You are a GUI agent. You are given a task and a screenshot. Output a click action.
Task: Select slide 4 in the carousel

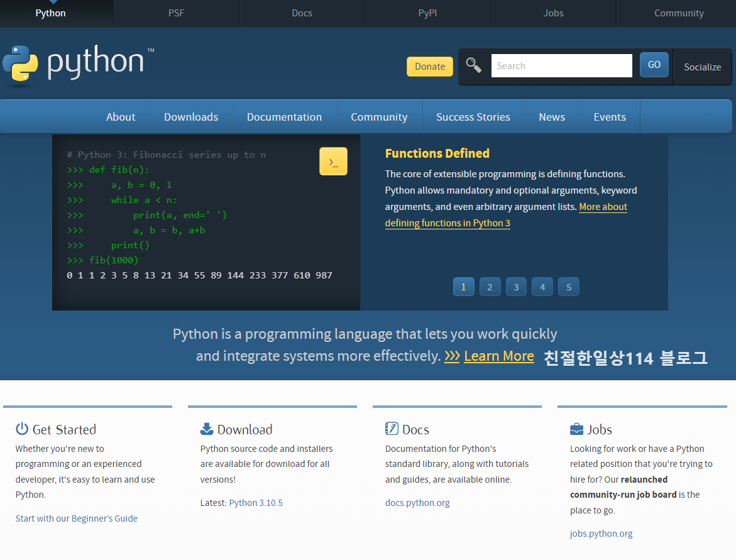[542, 287]
